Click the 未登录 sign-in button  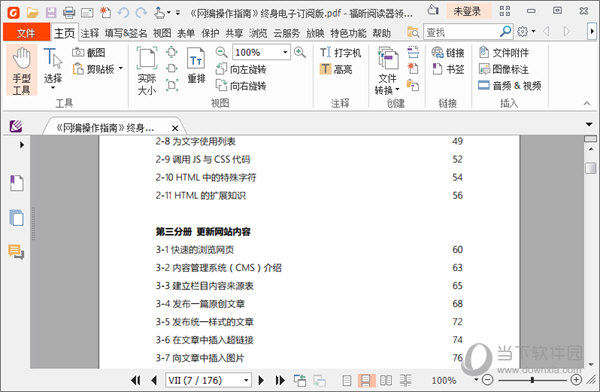pyautogui.click(x=467, y=11)
